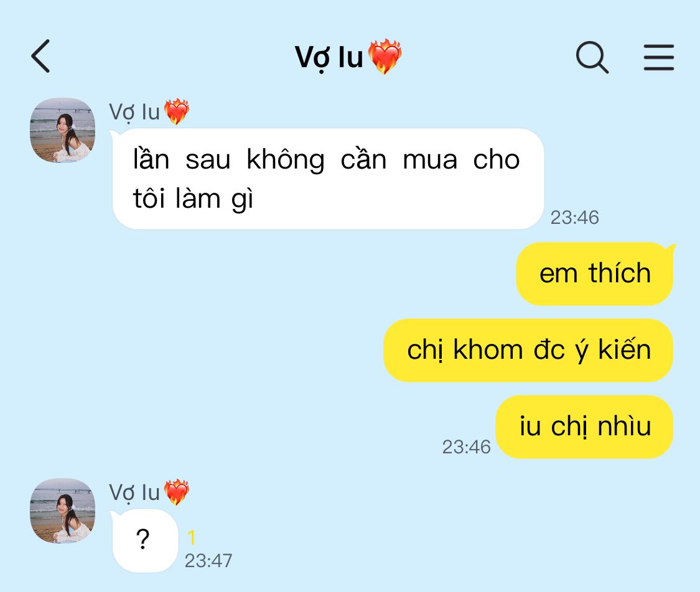Select the 'iu chị nhìu' bubble
Screen dimensions: 700x592
[x=584, y=427]
